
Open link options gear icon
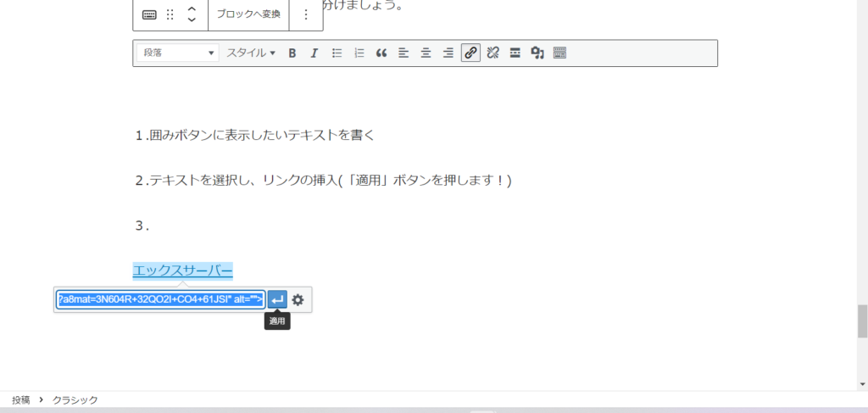coord(298,299)
